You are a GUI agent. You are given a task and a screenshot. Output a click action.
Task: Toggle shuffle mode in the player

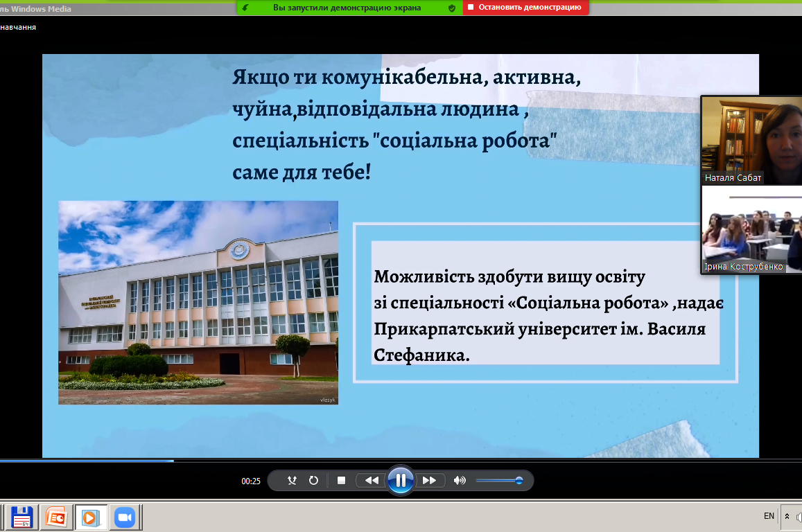point(292,480)
